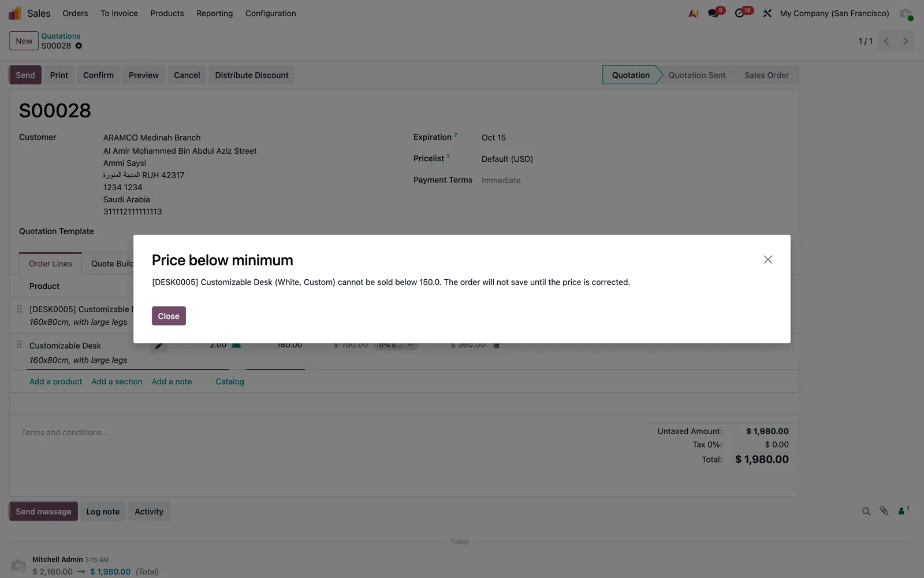The height and width of the screenshot is (578, 924).
Task: Open the developer tools wrench icon
Action: 767,13
